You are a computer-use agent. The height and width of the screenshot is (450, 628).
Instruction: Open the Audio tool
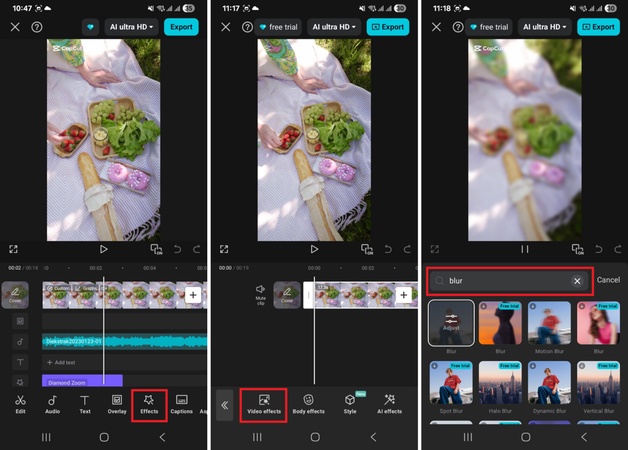[x=52, y=403]
